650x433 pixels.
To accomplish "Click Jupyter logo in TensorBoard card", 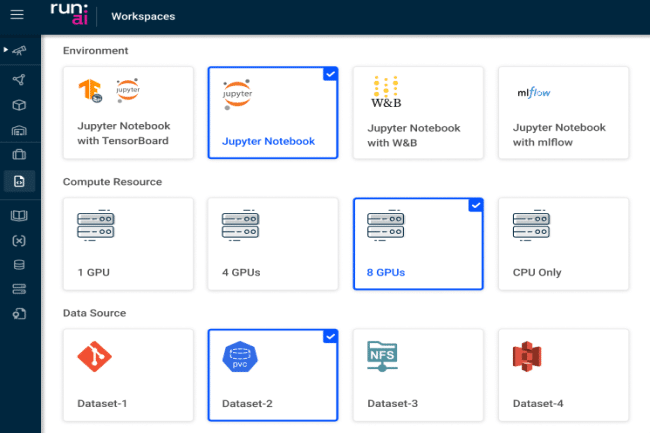I will click(x=128, y=90).
